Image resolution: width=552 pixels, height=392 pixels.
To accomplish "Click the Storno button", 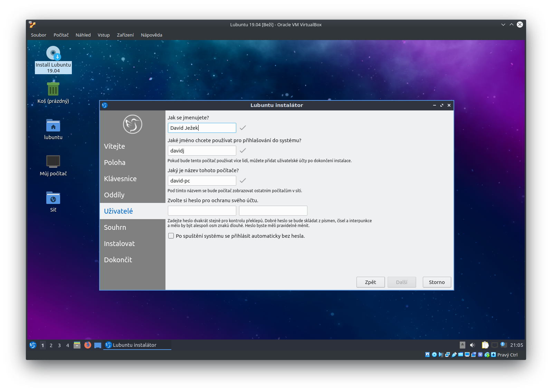I will tap(437, 282).
